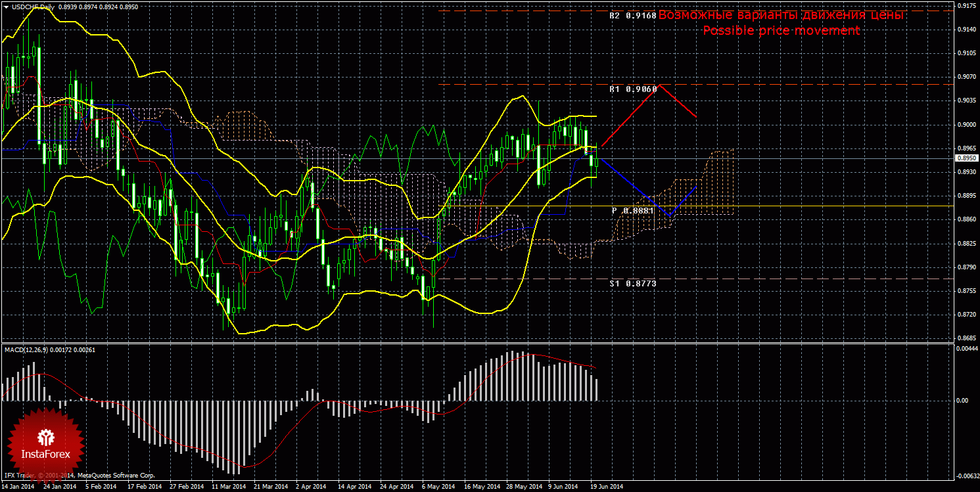Click the '21 Mar 2014' date label
This screenshot has width=980, height=492.
point(270,487)
